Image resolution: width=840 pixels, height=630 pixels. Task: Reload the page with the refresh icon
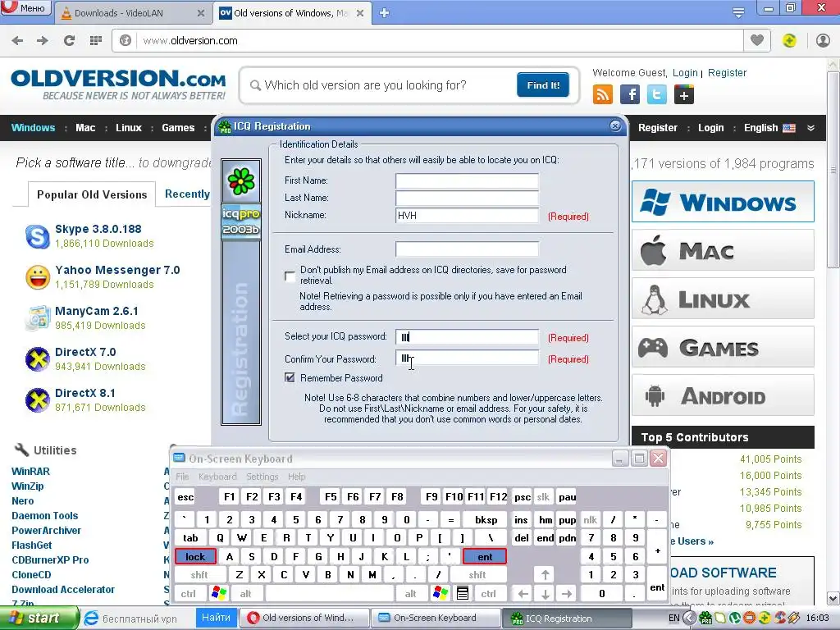pyautogui.click(x=69, y=41)
